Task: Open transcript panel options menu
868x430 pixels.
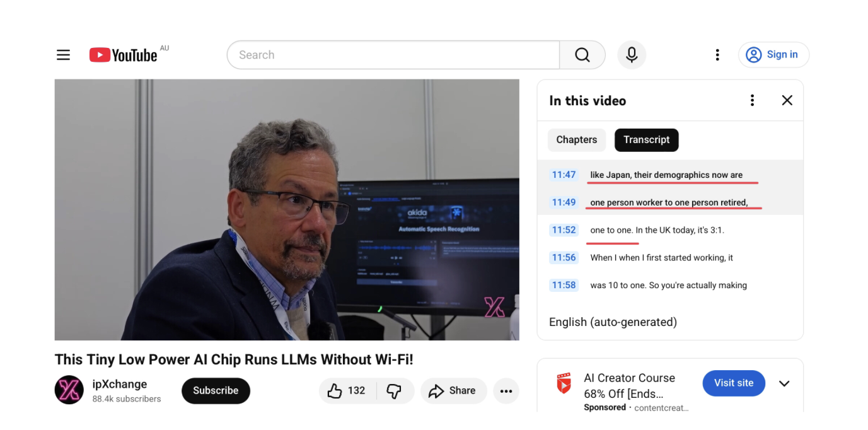Action: point(751,100)
